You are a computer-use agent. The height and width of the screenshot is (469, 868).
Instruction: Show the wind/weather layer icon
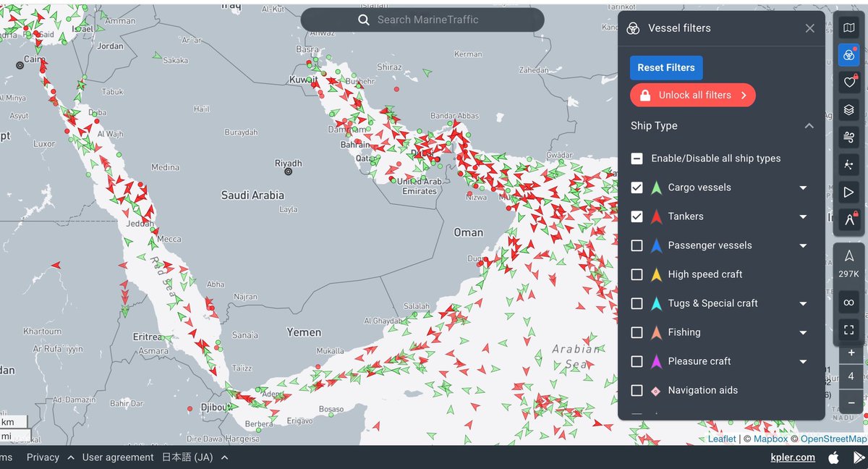[x=848, y=137]
